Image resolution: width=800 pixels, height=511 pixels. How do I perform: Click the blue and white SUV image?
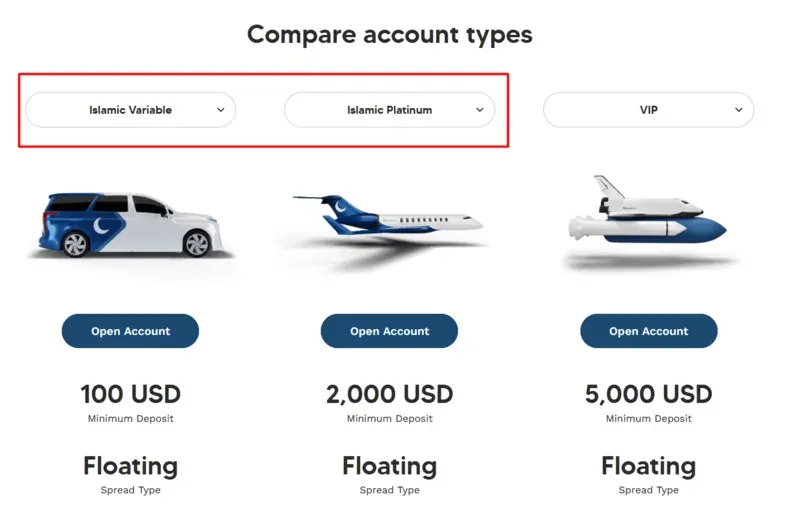131,224
